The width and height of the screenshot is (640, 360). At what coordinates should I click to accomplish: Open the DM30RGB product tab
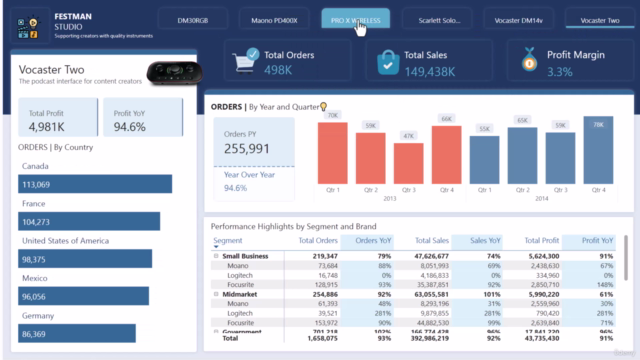tap(193, 20)
